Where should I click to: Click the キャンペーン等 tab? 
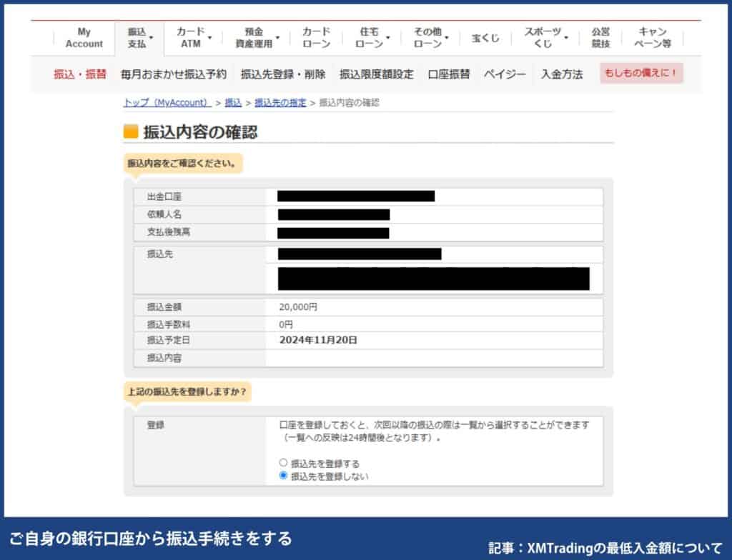tap(653, 38)
